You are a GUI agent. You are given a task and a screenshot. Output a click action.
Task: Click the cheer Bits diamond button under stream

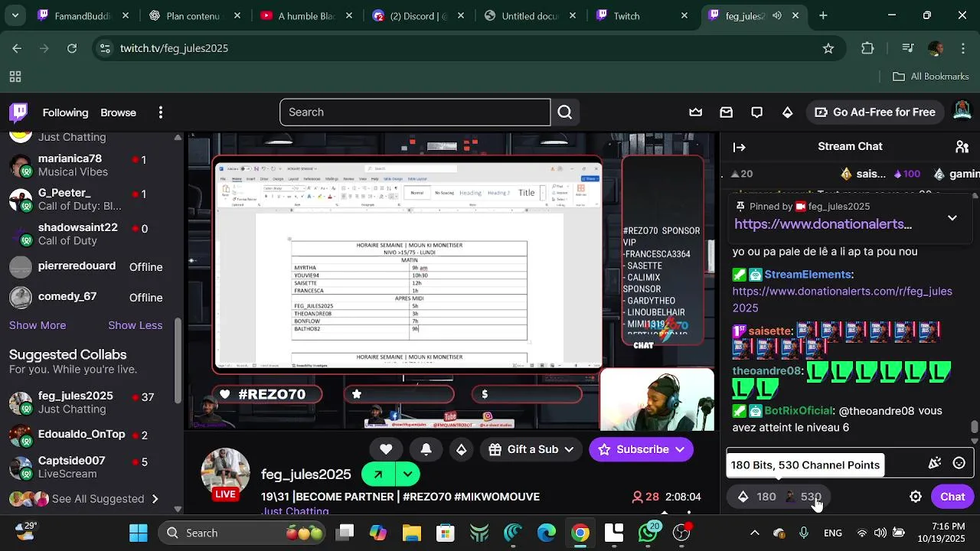point(461,449)
